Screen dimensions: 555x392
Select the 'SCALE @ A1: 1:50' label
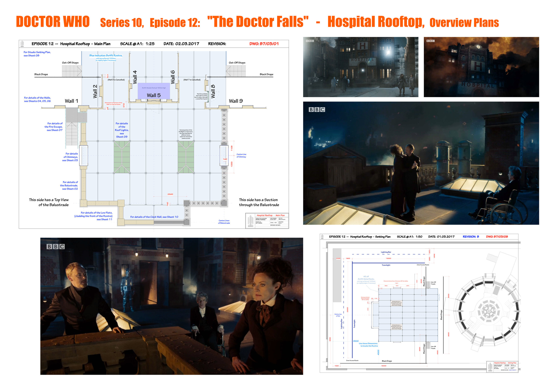pos(410,237)
